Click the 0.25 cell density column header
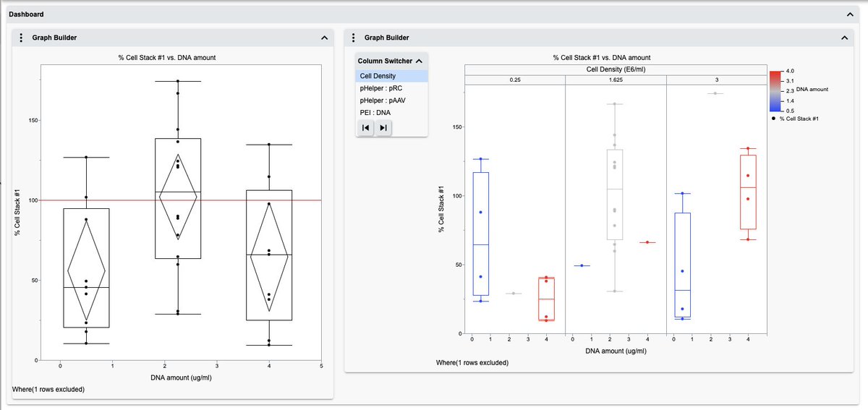Viewport: 868px width, 410px height. pyautogui.click(x=515, y=80)
